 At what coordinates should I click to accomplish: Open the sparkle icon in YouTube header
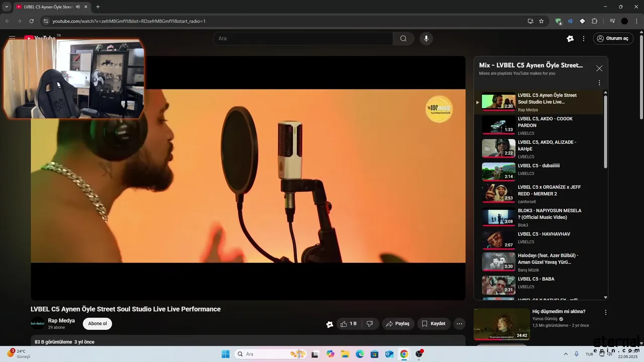[570, 39]
